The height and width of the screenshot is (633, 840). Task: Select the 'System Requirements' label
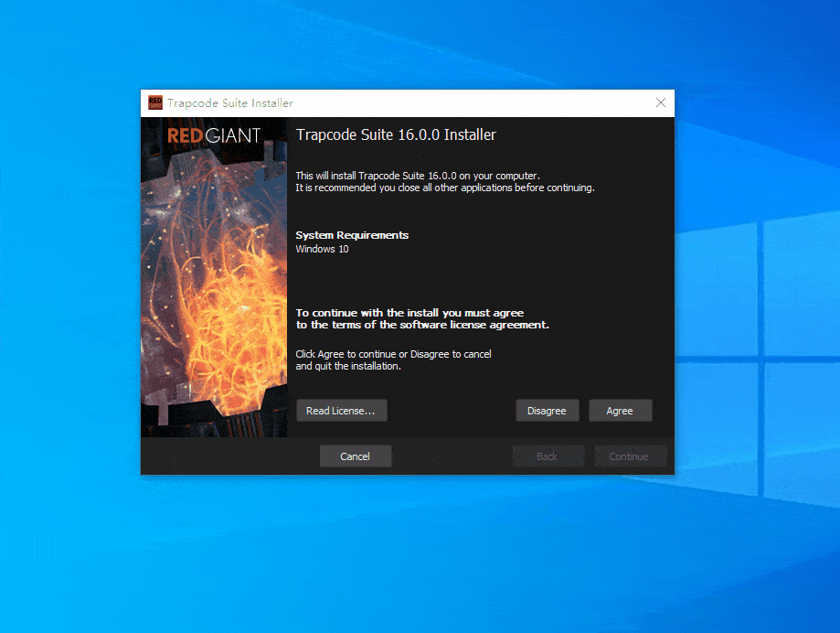[x=352, y=235]
